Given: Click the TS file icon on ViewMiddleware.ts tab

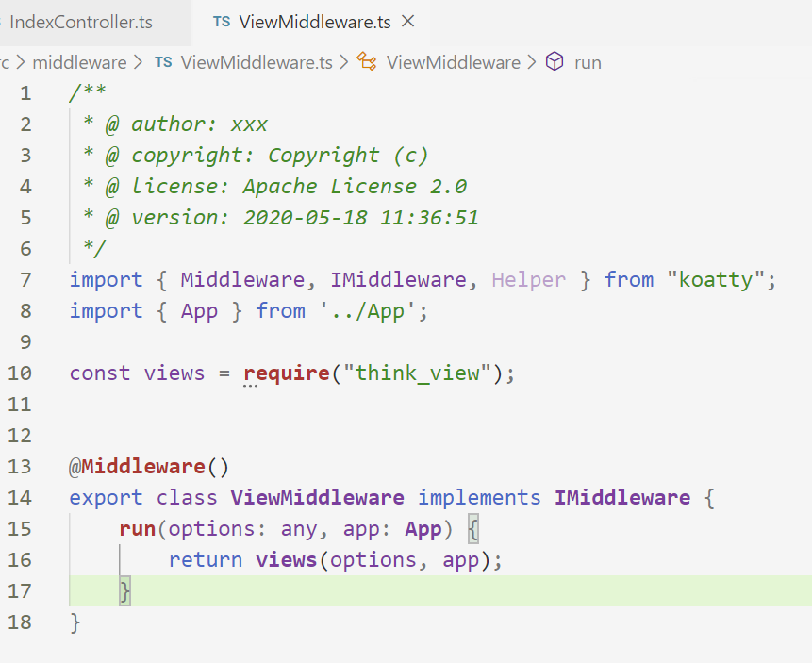Looking at the screenshot, I should [222, 22].
